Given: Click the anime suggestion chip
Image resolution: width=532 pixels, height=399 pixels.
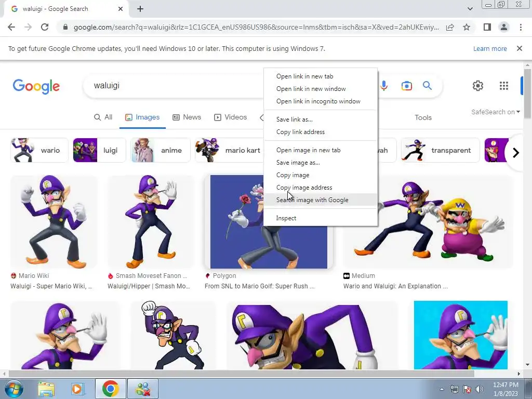Looking at the screenshot, I should (161, 150).
